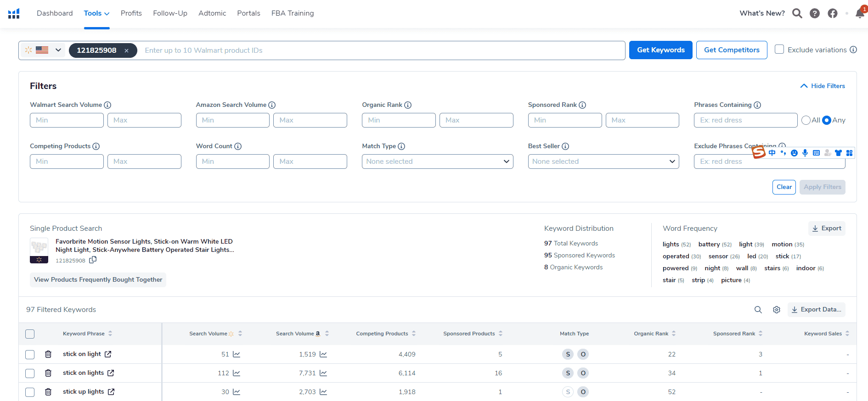Open the Tools menu
Viewport: 868px width, 401px height.
tap(96, 13)
